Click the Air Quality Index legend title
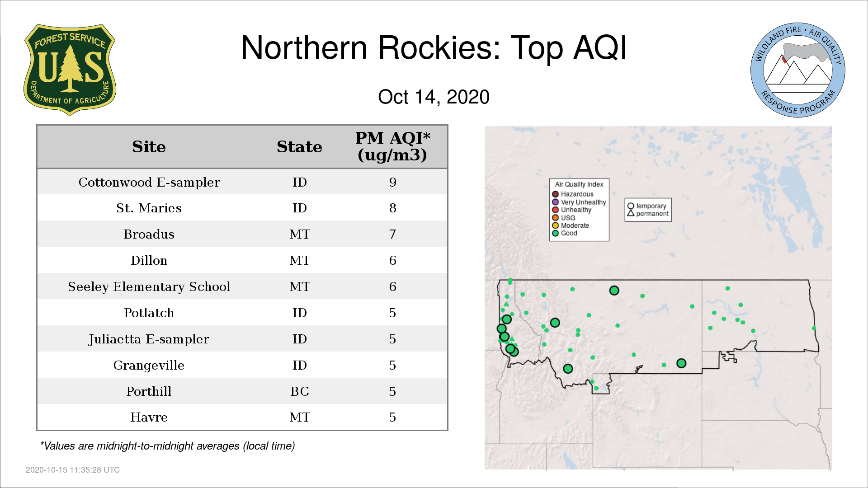This screenshot has width=868, height=488. coord(579,184)
